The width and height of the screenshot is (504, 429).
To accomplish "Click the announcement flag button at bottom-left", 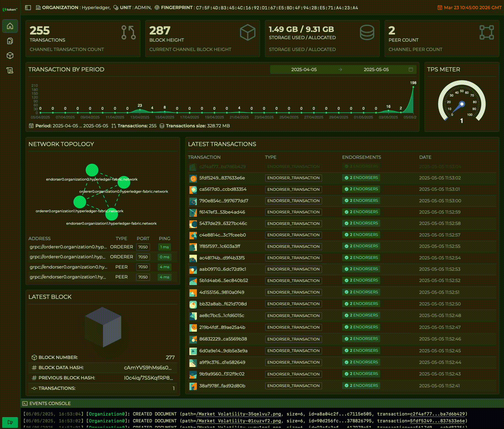I will [x=10, y=422].
